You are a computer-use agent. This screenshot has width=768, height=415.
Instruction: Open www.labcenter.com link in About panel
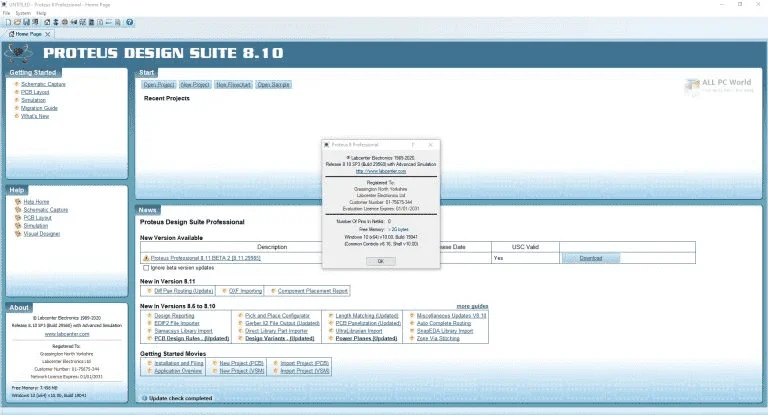(x=67, y=334)
